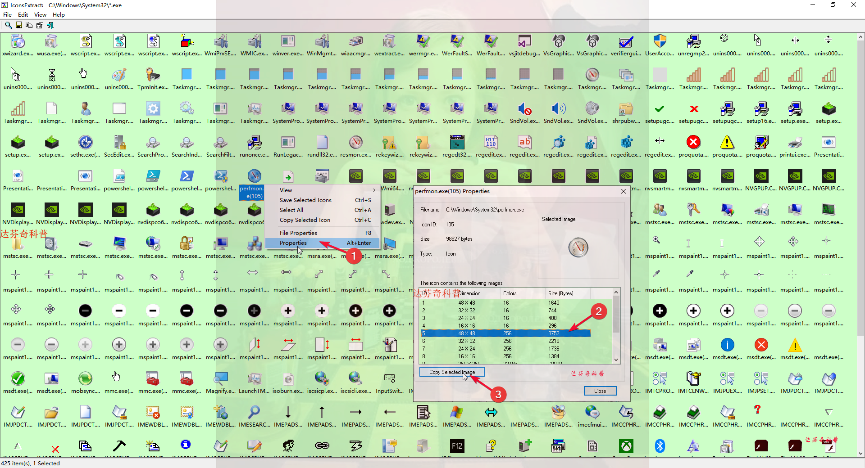Select the muted speaker SndVol icon

[x=525, y=109]
